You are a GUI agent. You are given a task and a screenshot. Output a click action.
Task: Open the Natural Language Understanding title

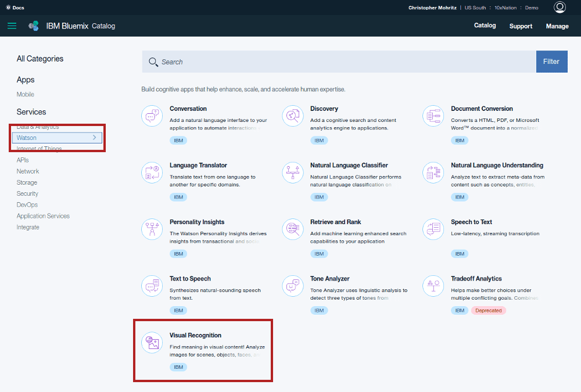[497, 166]
